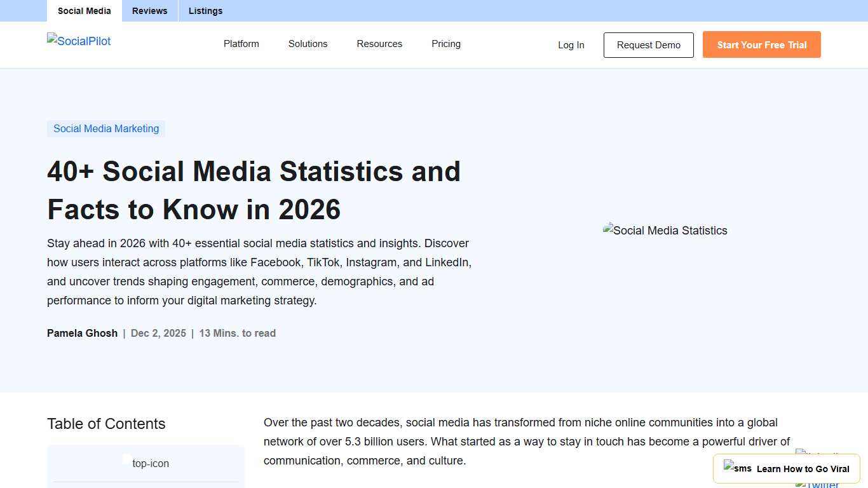Click the SocialPilot logo
The height and width of the screenshot is (488, 868).
[78, 41]
